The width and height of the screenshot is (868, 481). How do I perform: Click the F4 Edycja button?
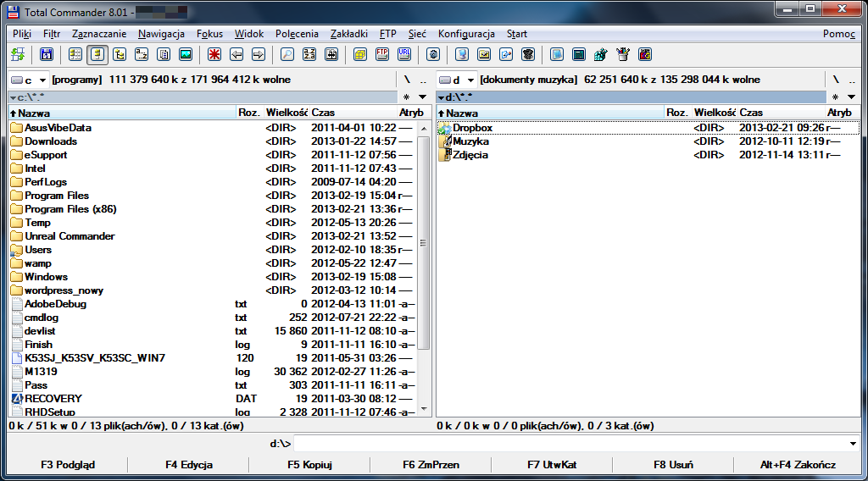pos(189,465)
